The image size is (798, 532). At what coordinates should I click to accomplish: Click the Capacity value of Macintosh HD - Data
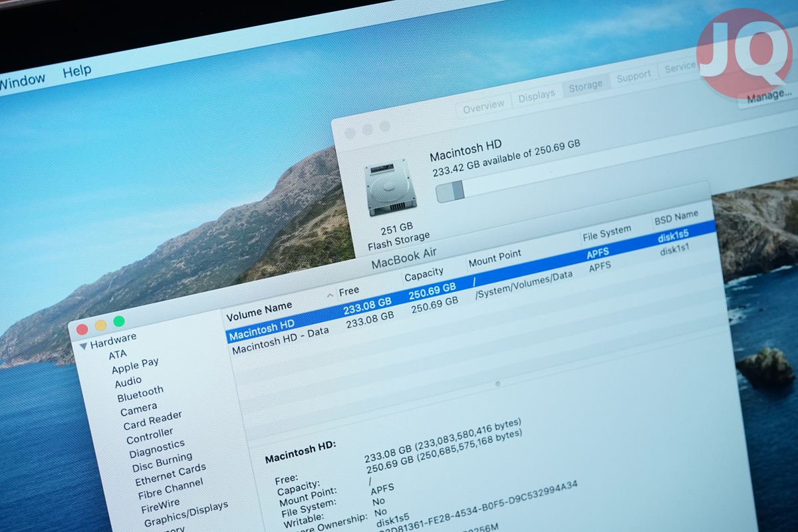(x=435, y=307)
